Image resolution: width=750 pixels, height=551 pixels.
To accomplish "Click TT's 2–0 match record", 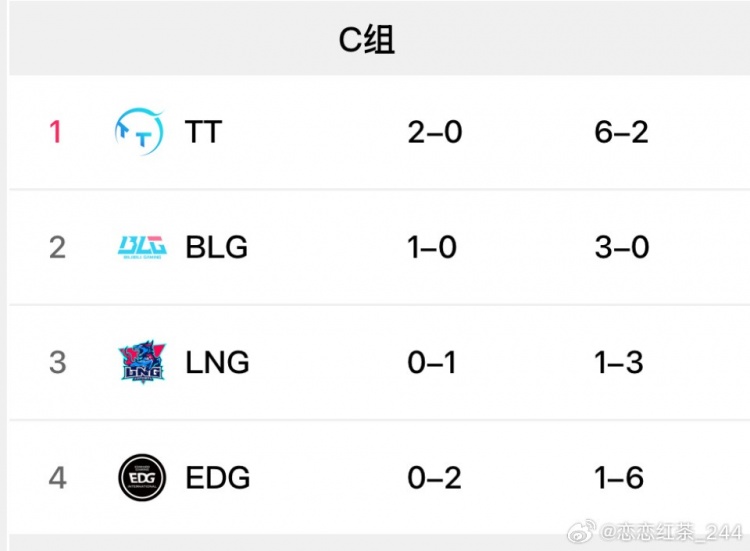I will pos(434,132).
